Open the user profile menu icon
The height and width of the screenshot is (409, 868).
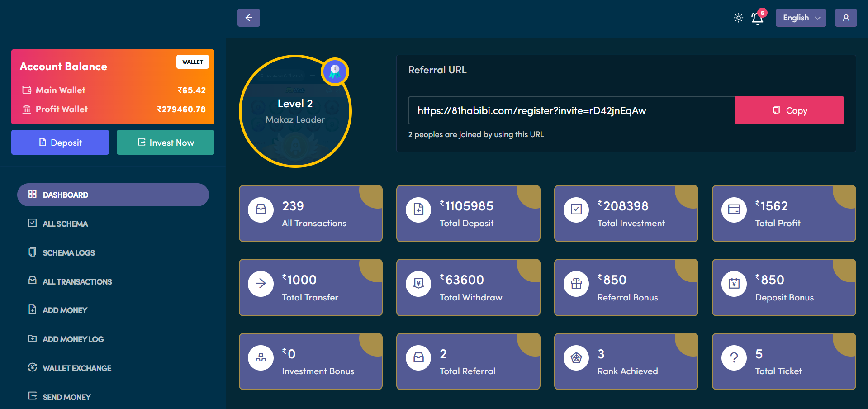(845, 18)
